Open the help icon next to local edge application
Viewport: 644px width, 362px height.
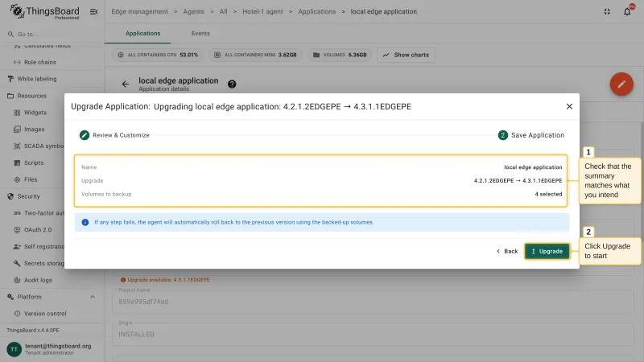click(232, 84)
